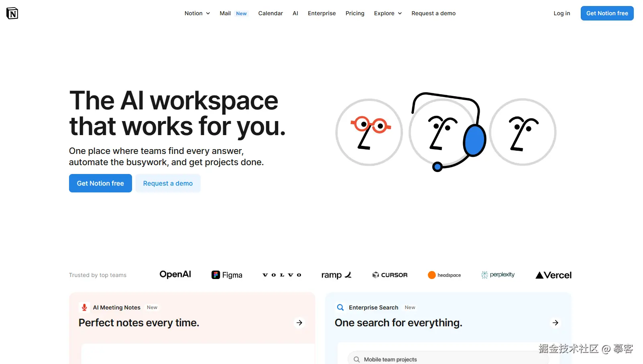Open the Enterprise nav item
Screen dimensions: 643x364
[322, 13]
